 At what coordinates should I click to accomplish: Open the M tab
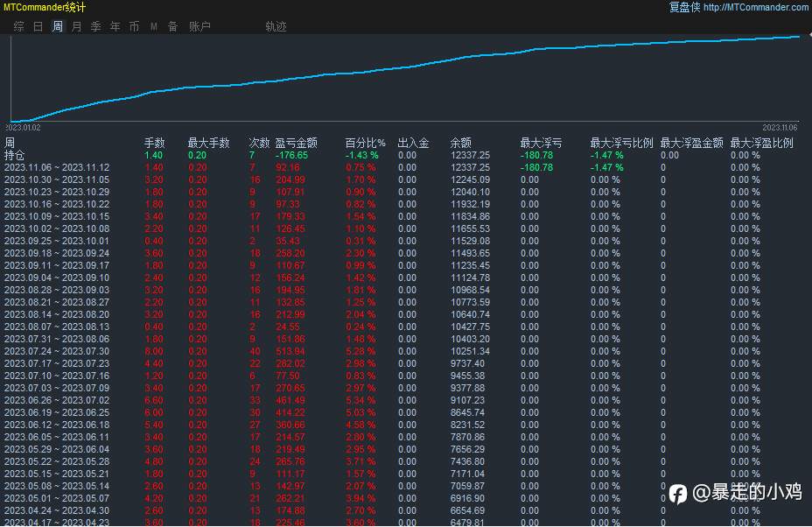[154, 26]
